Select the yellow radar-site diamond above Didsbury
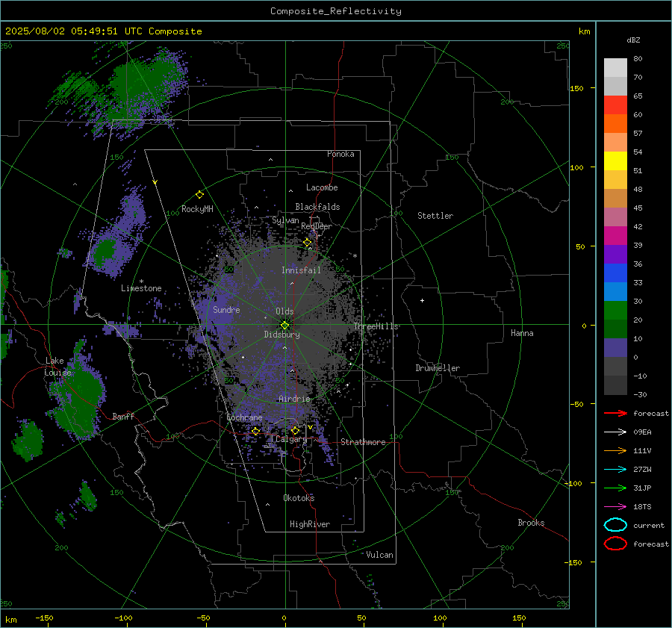 (284, 326)
